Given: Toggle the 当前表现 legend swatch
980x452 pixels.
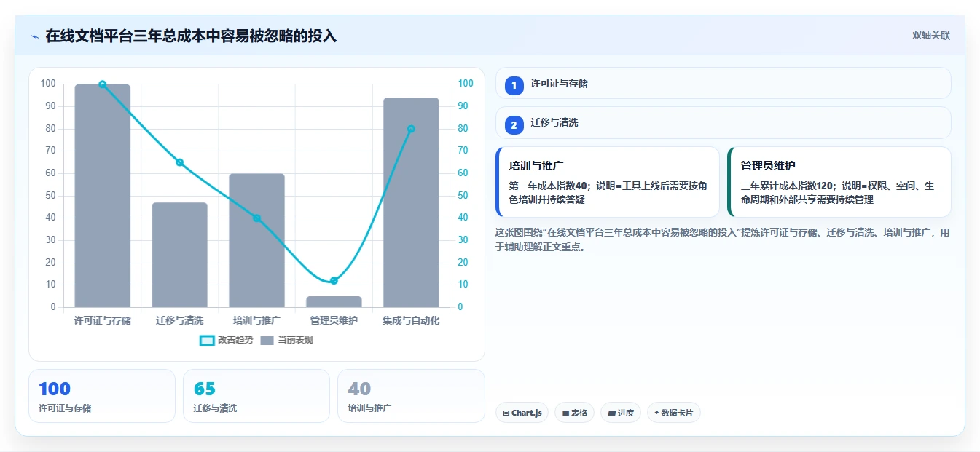Looking at the screenshot, I should pyautogui.click(x=267, y=340).
